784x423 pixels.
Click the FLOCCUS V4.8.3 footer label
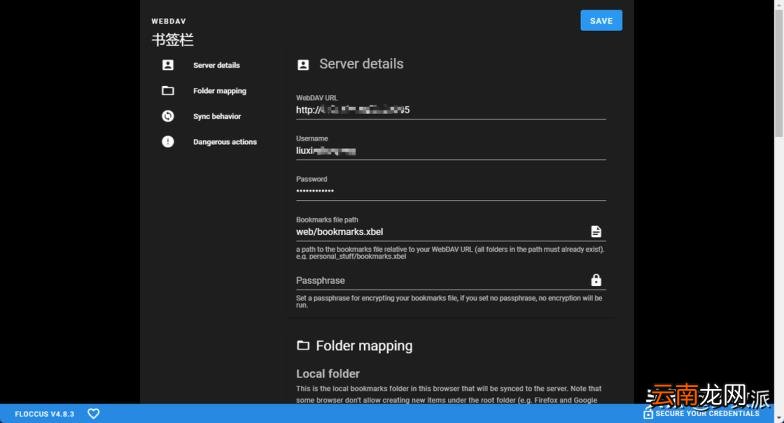click(44, 414)
